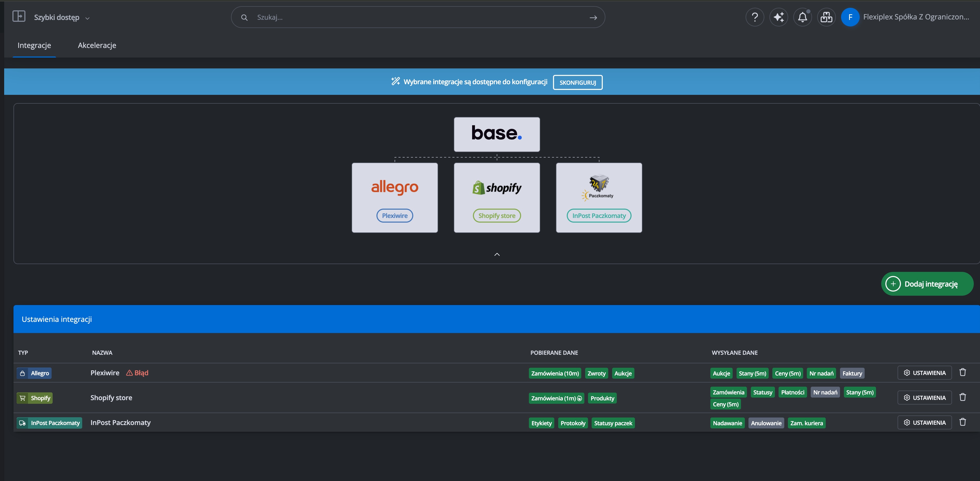Delete the Shopify store integration with trash icon
This screenshot has height=481, width=980.
click(962, 397)
